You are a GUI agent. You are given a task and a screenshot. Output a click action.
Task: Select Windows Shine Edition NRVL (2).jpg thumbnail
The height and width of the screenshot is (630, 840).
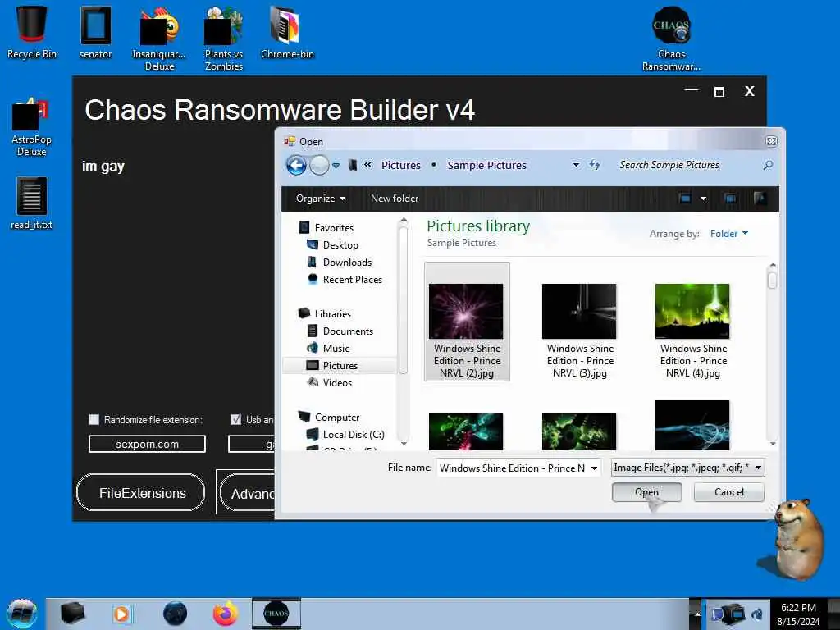(467, 322)
